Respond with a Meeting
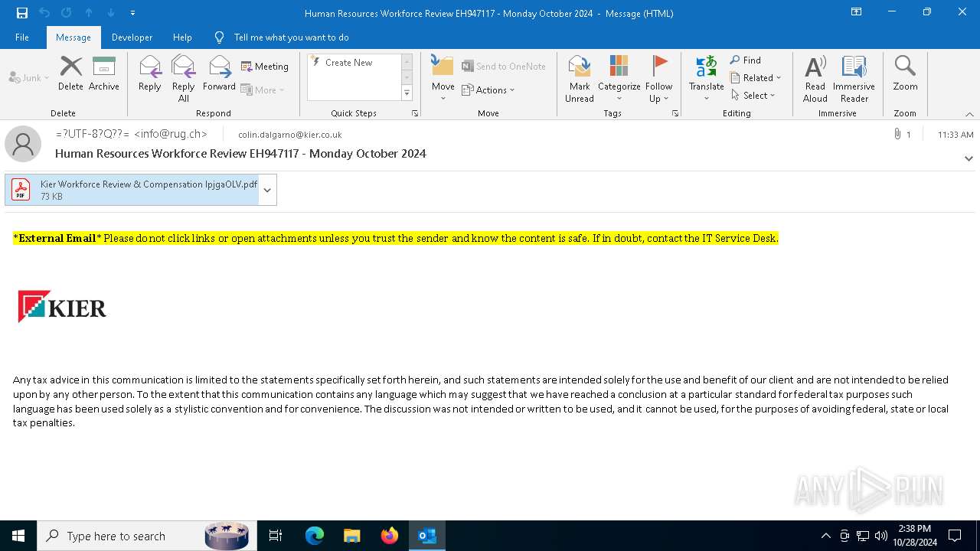Viewport: 980px width, 551px height. pyautogui.click(x=265, y=67)
